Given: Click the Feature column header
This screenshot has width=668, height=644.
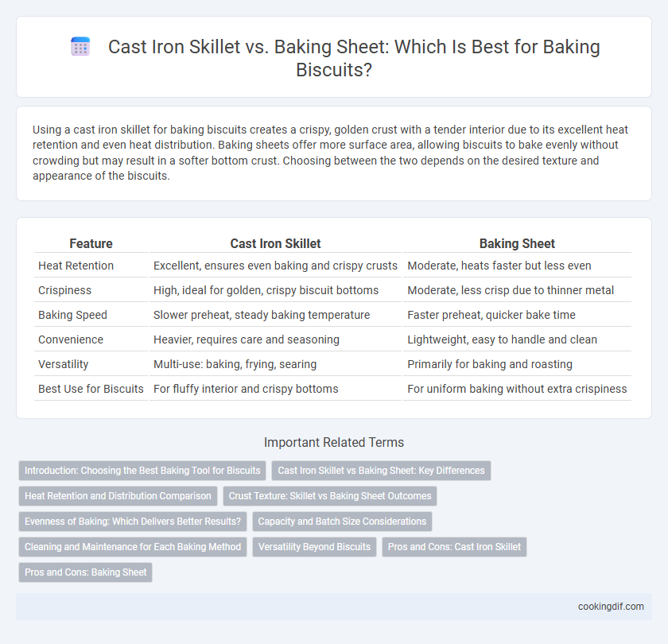Looking at the screenshot, I should [x=91, y=243].
